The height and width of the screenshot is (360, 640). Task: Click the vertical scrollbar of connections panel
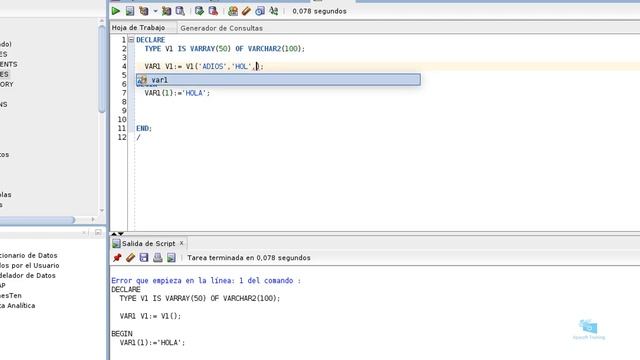pyautogui.click(x=102, y=69)
